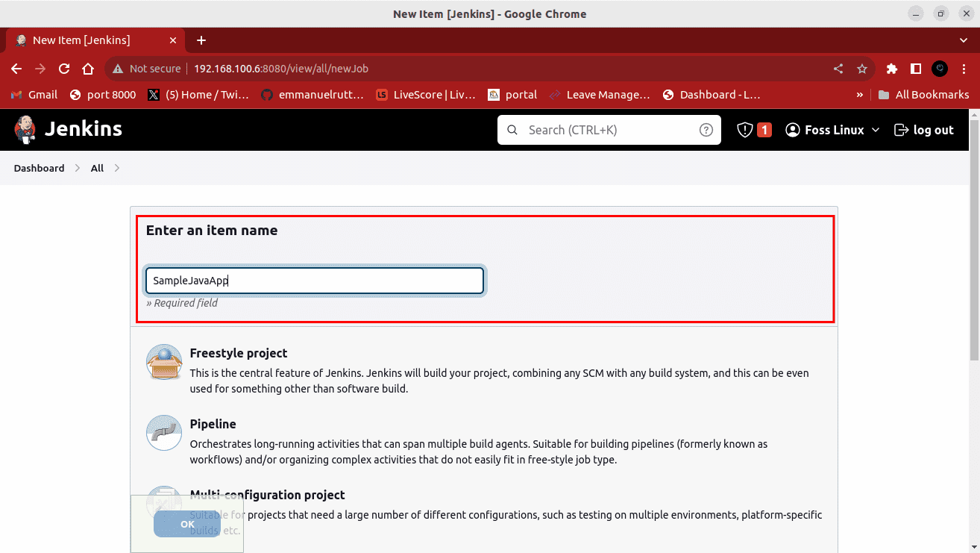The width and height of the screenshot is (980, 553).
Task: Open the Gmail bookmark
Action: [x=34, y=95]
